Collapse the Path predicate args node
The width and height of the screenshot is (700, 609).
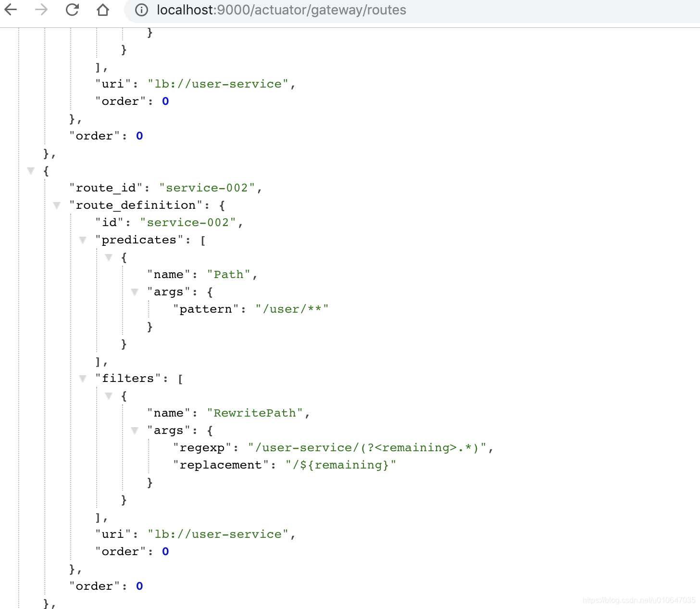tap(135, 292)
